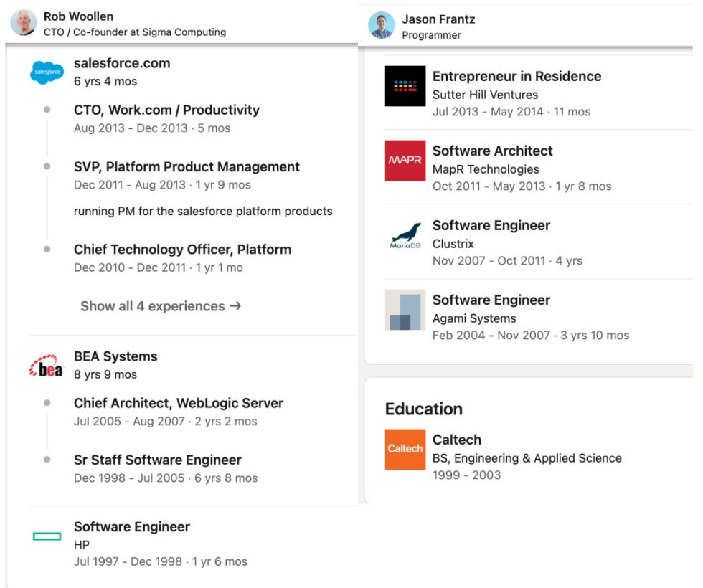This screenshot has height=588, width=703.
Task: Select 'Chief Architect, WebLogic Server' role
Action: (179, 403)
